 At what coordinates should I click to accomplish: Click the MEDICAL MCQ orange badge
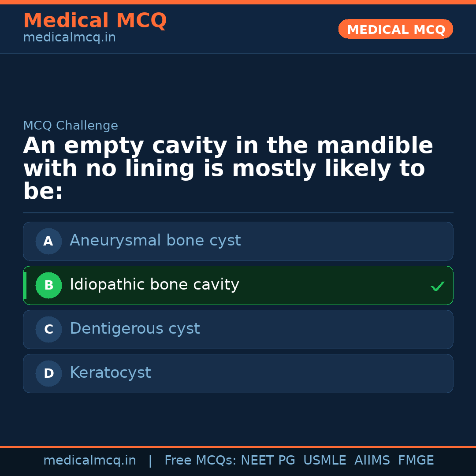point(395,29)
